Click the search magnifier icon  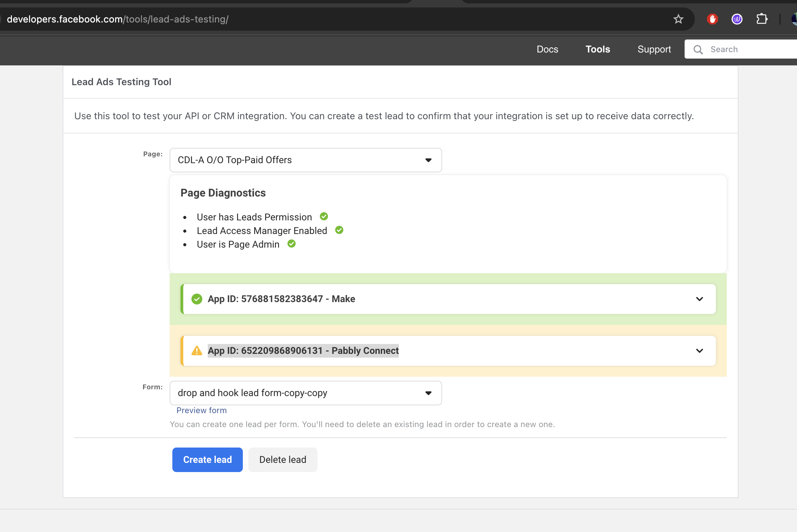[698, 50]
